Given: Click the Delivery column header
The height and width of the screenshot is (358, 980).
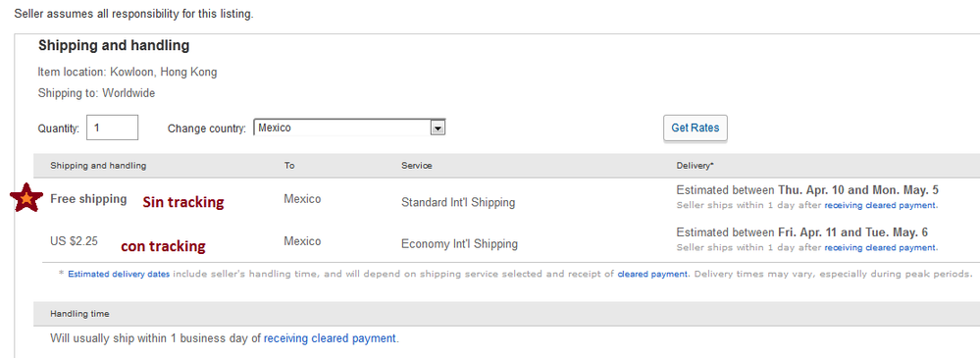Looking at the screenshot, I should coord(695,166).
